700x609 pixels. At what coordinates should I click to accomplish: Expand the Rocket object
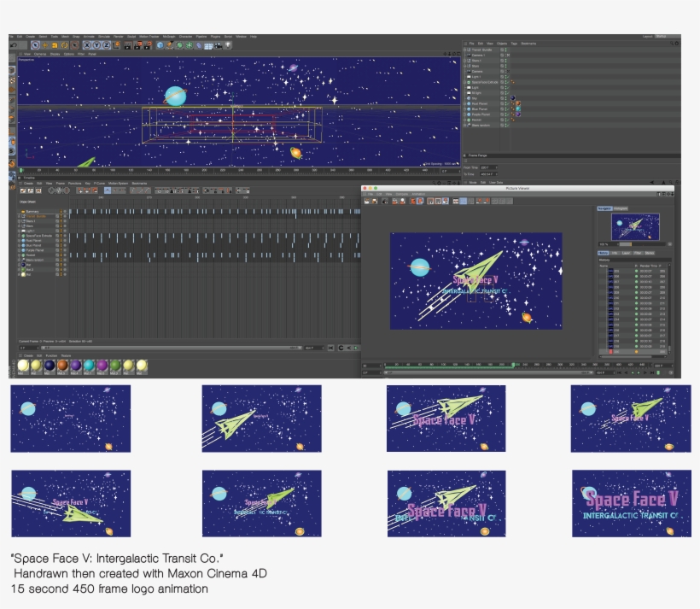pos(464,120)
